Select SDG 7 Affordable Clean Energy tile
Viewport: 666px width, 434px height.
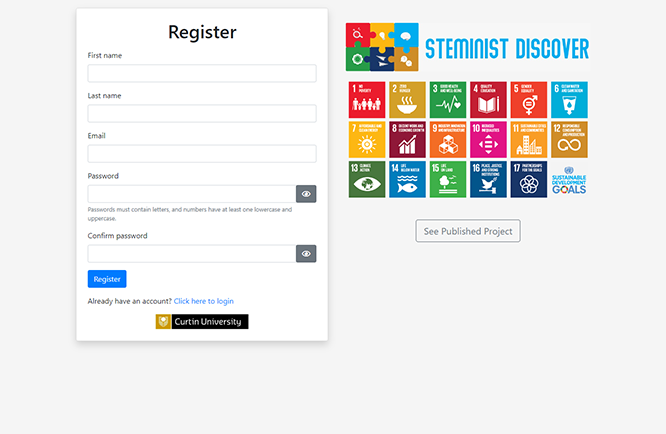(x=367, y=140)
